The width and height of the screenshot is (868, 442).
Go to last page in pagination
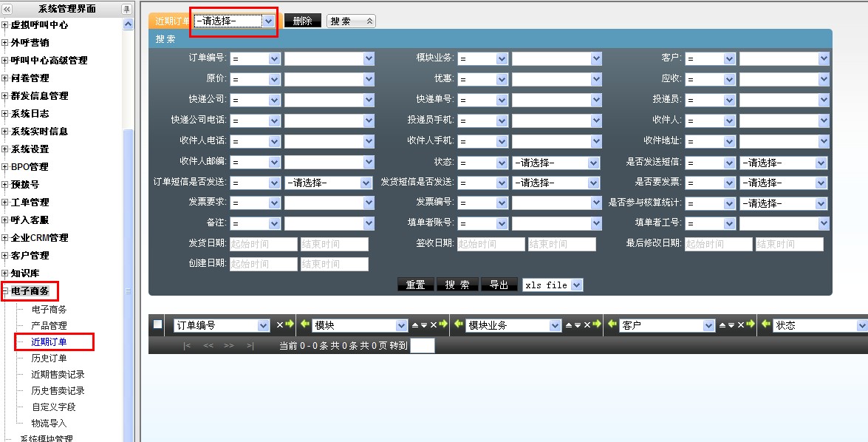coord(250,345)
